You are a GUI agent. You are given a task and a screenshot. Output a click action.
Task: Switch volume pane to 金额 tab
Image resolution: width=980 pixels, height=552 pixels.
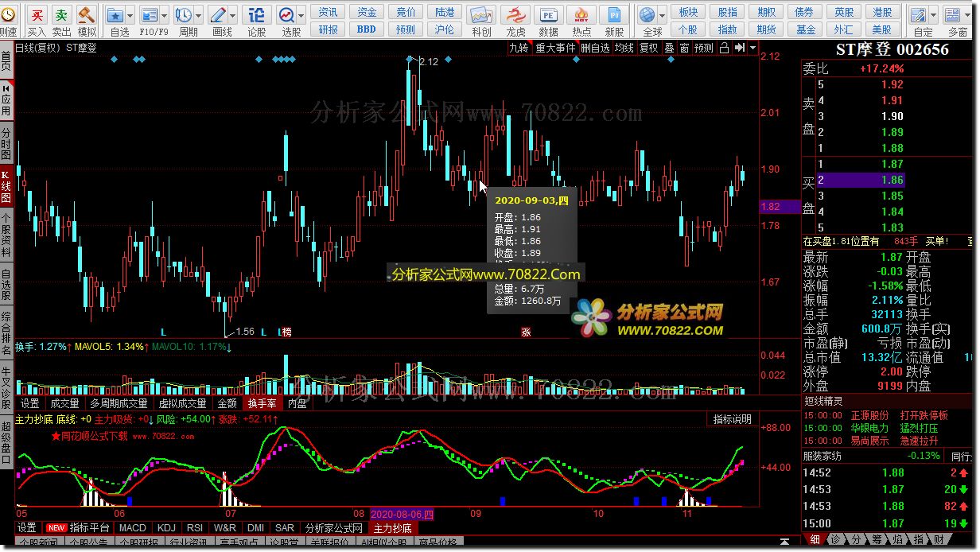tap(227, 403)
